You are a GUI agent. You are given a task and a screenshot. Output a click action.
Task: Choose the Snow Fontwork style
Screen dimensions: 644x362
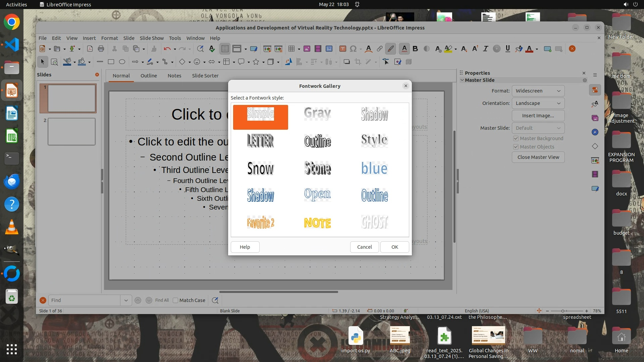coord(260,168)
